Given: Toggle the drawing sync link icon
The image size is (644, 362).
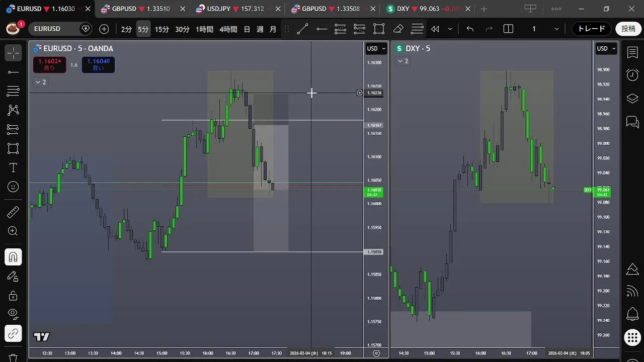Looking at the screenshot, I should (x=13, y=334).
